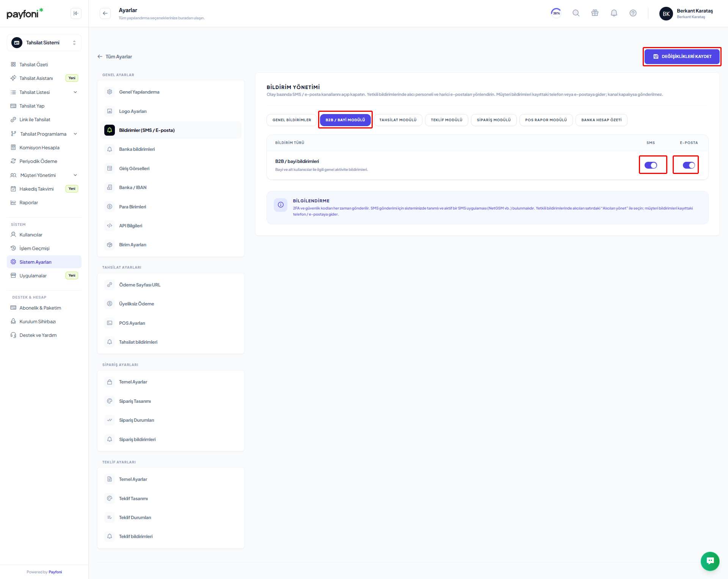The image size is (728, 579).
Task: Open the BK user avatar menu
Action: point(666,14)
